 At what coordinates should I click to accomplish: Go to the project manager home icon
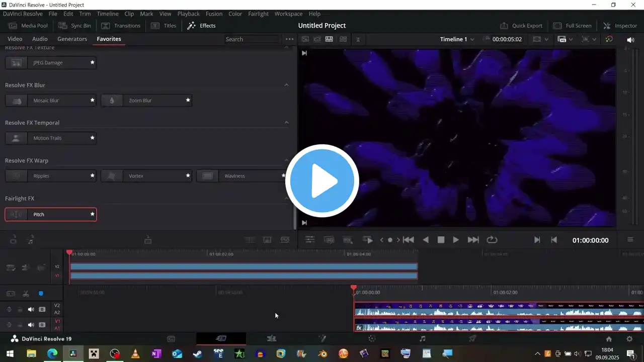pos(609,339)
